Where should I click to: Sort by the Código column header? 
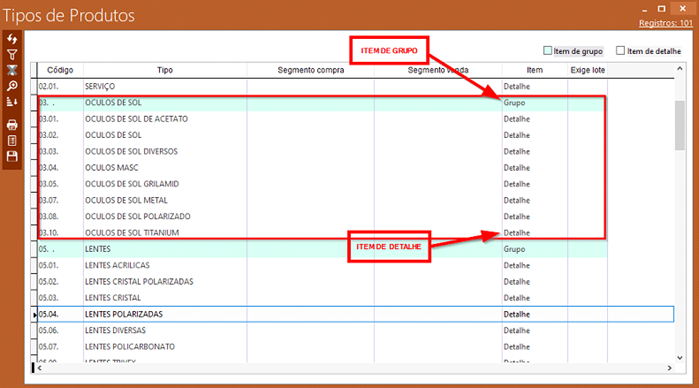(60, 70)
